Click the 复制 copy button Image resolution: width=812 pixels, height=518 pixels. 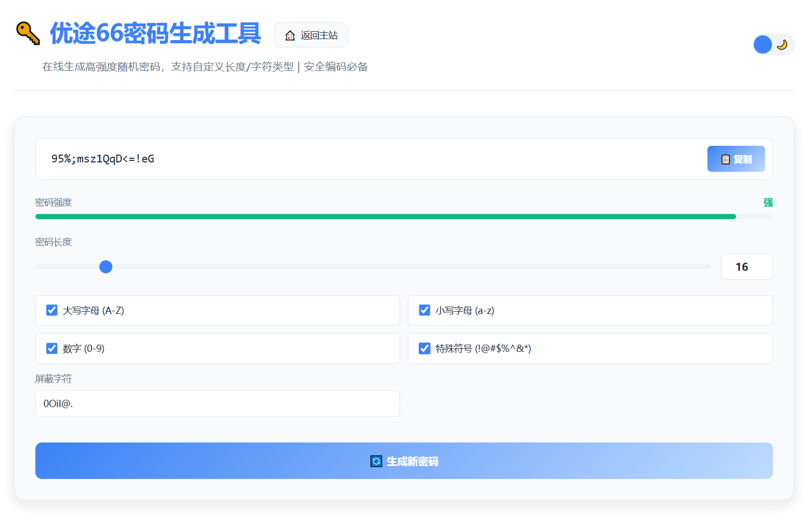[x=736, y=159]
